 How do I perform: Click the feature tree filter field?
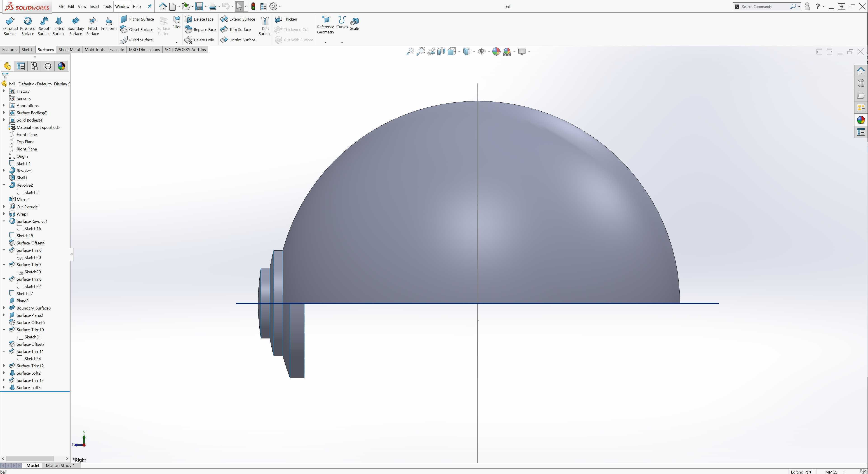pos(35,76)
